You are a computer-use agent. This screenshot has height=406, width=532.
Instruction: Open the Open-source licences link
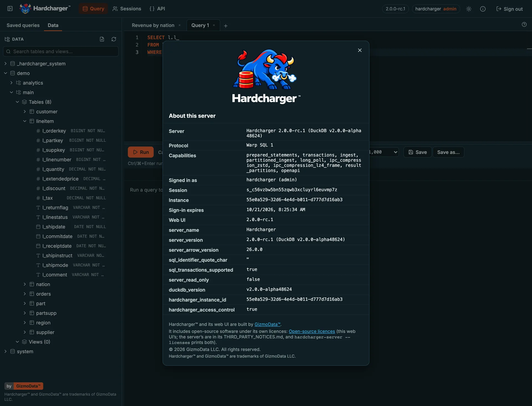pyautogui.click(x=312, y=331)
